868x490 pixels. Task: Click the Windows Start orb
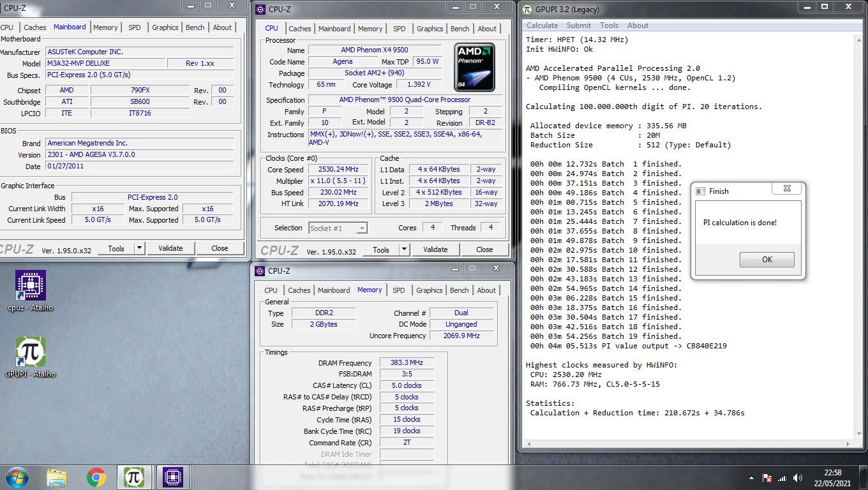(17, 477)
